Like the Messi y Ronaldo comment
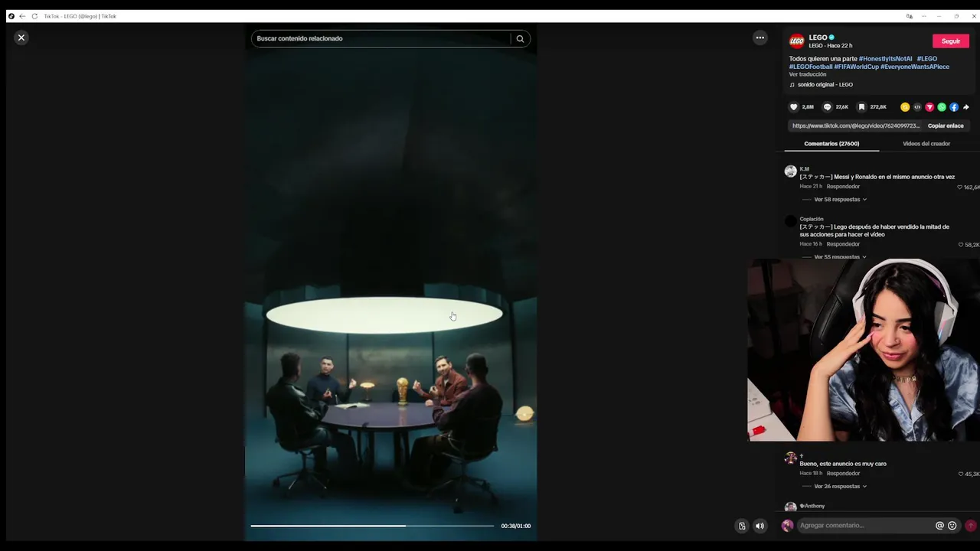980x551 pixels. (960, 187)
